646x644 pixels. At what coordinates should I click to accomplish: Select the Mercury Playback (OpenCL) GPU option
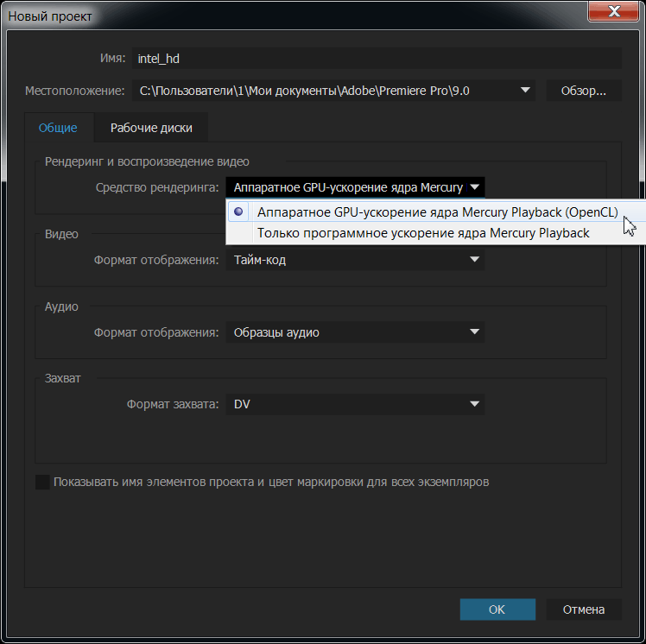coord(437,212)
